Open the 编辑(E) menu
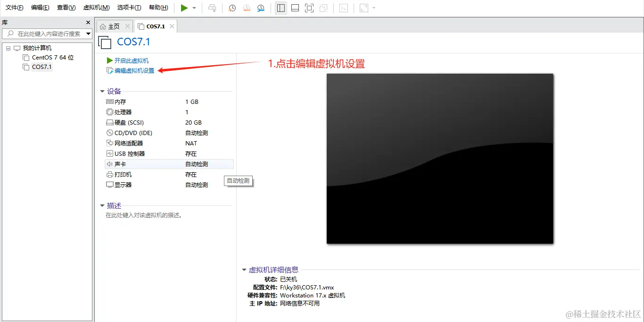The width and height of the screenshot is (644, 322). click(40, 8)
